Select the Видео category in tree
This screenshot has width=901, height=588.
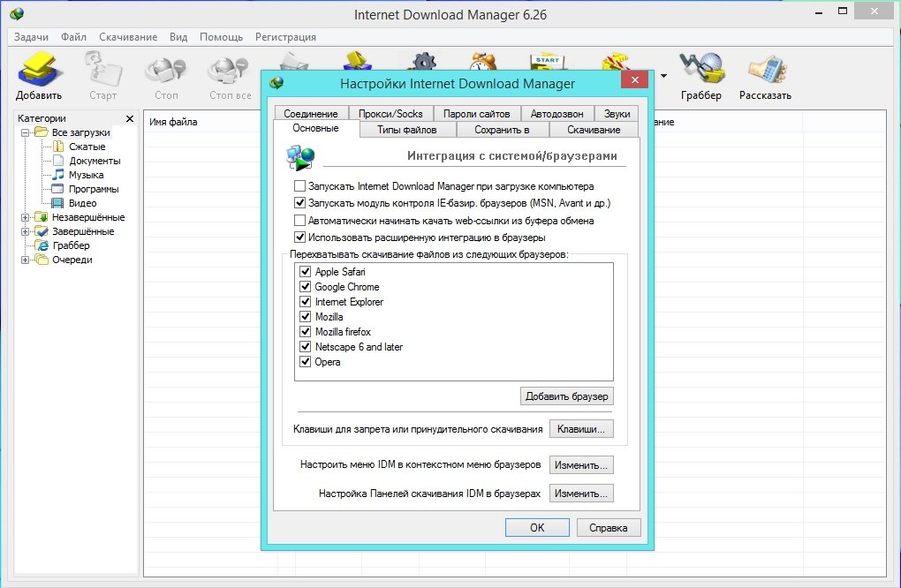click(82, 203)
